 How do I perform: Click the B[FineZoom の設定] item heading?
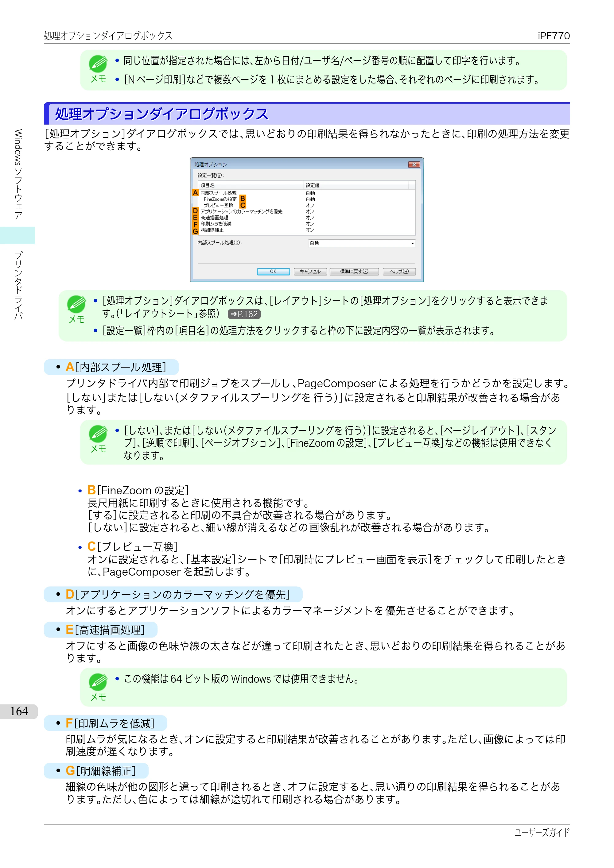point(138,490)
